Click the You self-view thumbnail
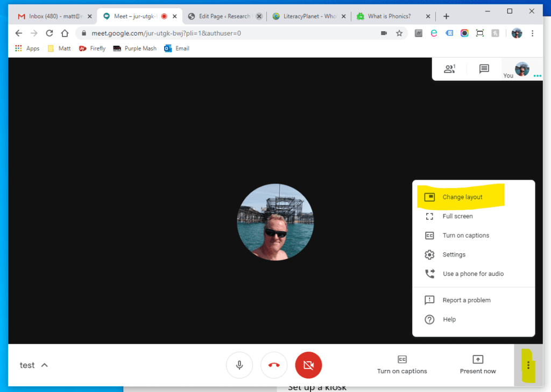The height and width of the screenshot is (392, 551). pyautogui.click(x=522, y=69)
